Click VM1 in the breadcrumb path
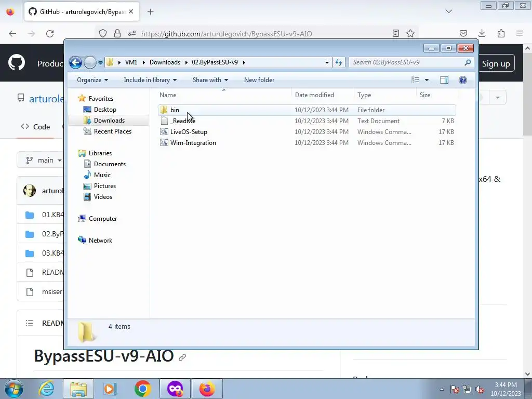 [131, 62]
